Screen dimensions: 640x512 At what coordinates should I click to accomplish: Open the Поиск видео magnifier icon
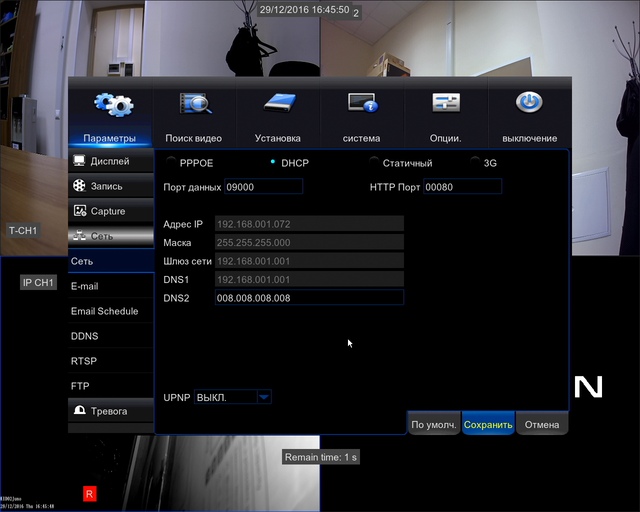coord(196,103)
